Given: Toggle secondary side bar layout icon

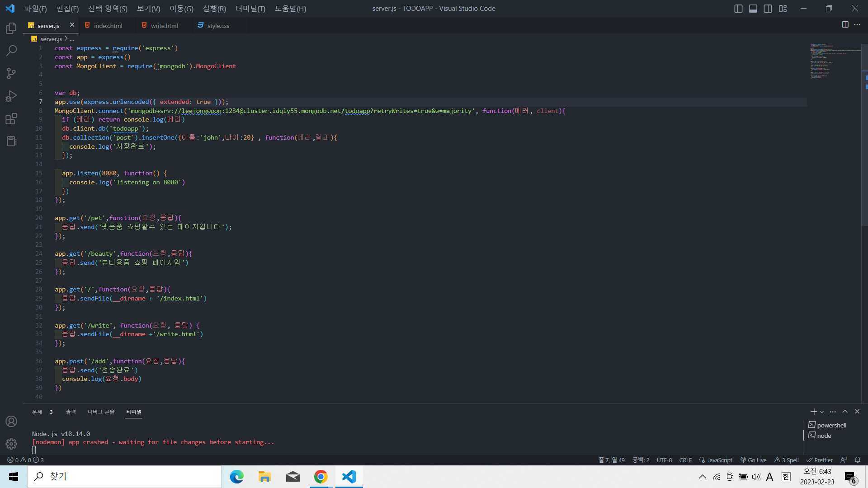Looking at the screenshot, I should coord(768,9).
